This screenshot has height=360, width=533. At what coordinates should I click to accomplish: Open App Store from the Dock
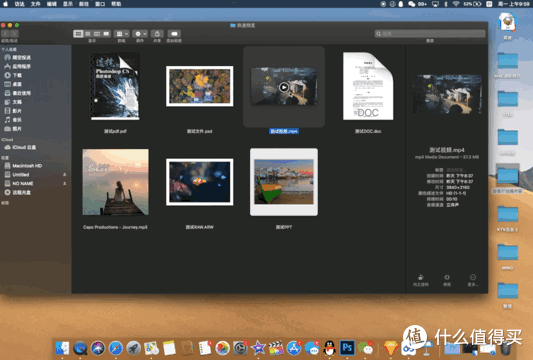[x=294, y=348]
